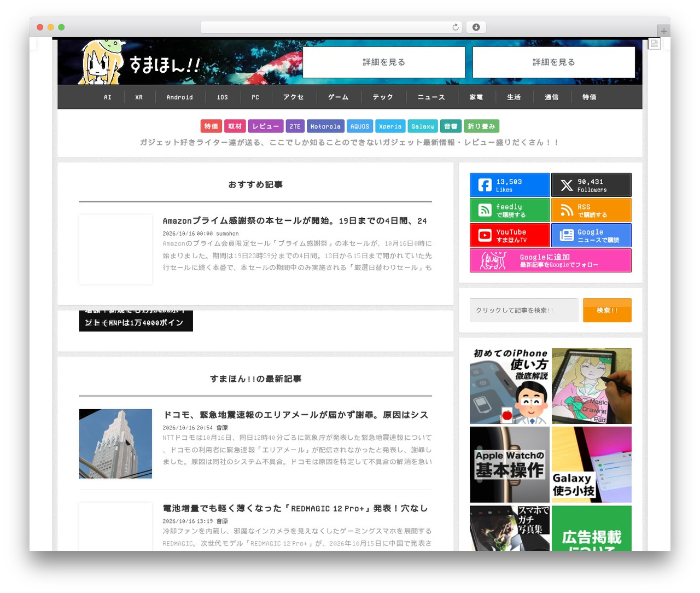Image resolution: width=700 pixels, height=593 pixels.
Task: Click the green 折り畳み tag
Action: pyautogui.click(x=481, y=126)
